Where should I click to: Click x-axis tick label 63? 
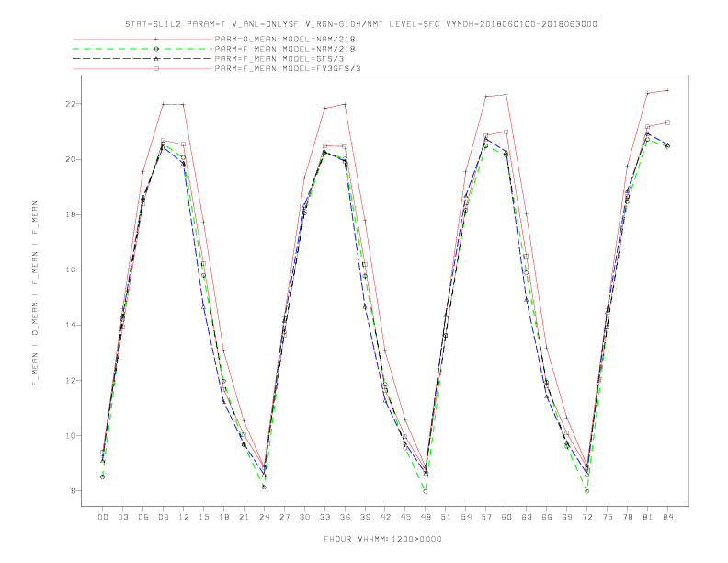pos(527,517)
